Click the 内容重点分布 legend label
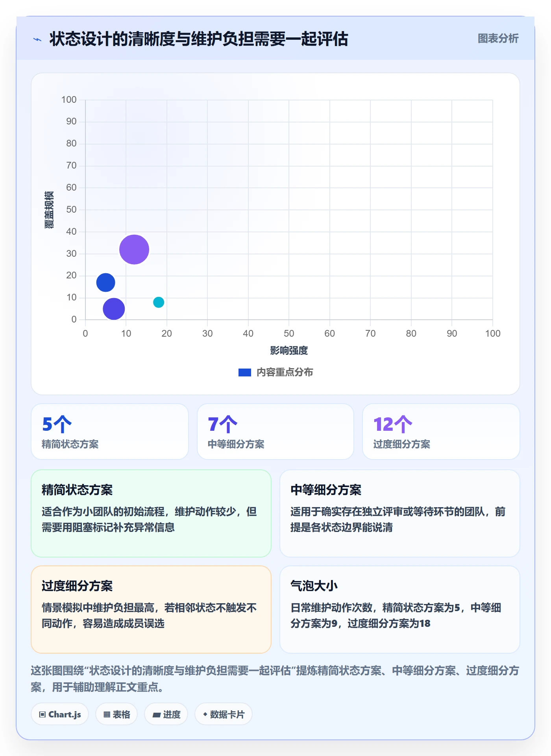Image resolution: width=551 pixels, height=756 pixels. (285, 372)
